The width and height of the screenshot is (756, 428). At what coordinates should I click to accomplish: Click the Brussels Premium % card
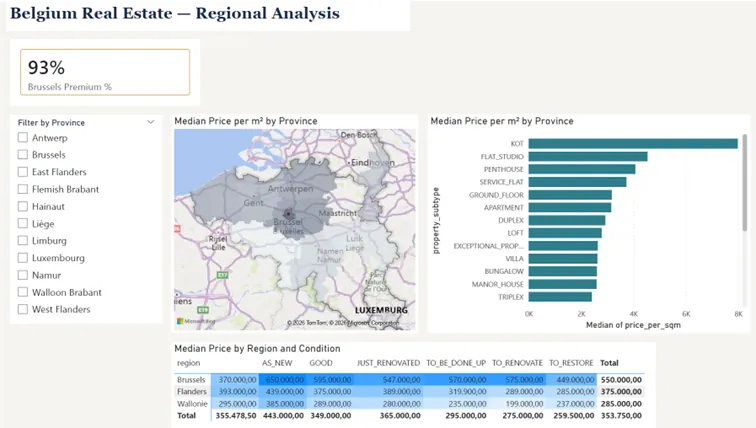point(105,72)
